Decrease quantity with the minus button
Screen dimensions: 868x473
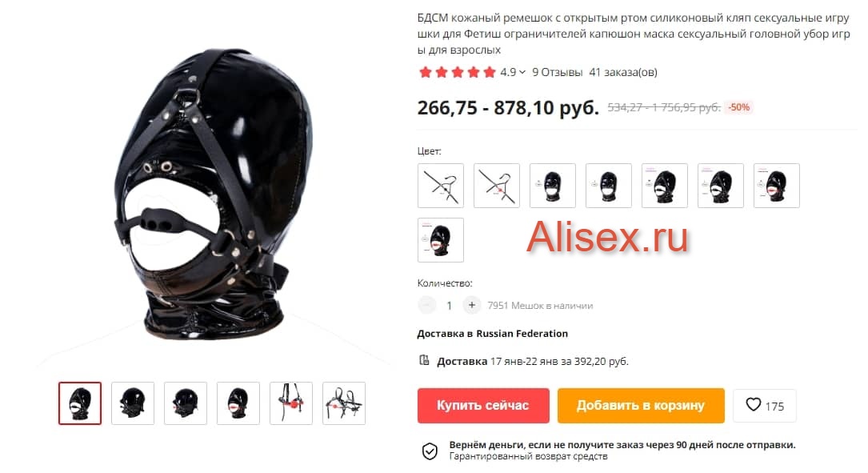427,305
